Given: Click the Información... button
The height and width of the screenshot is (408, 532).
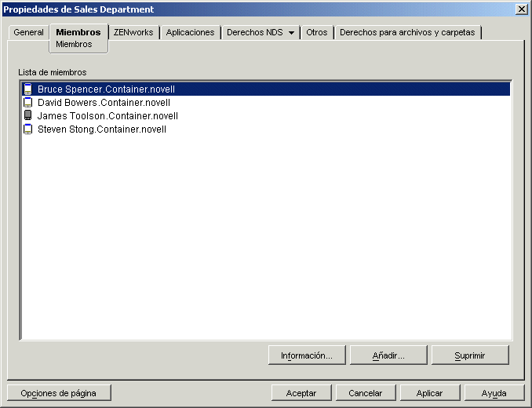Looking at the screenshot, I should click(307, 355).
